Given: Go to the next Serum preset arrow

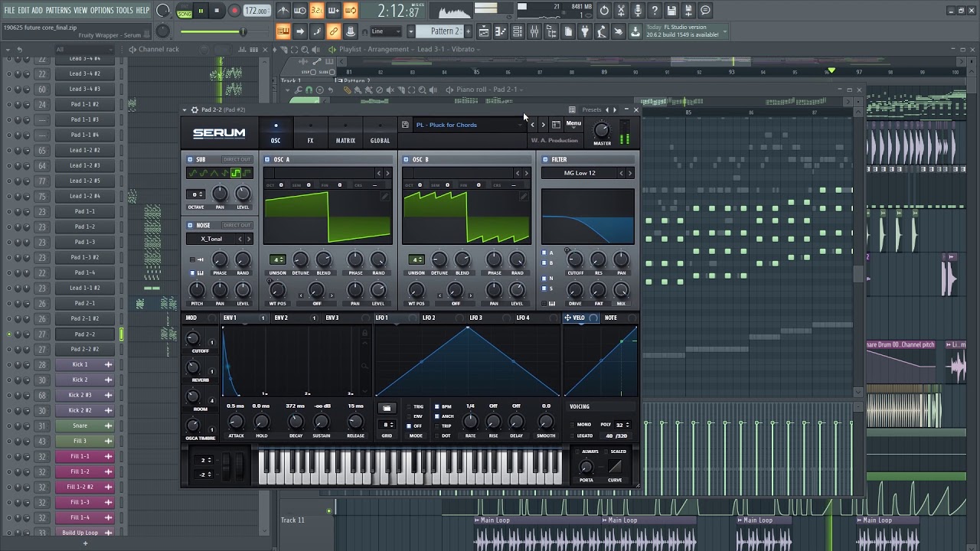Looking at the screenshot, I should 543,125.
